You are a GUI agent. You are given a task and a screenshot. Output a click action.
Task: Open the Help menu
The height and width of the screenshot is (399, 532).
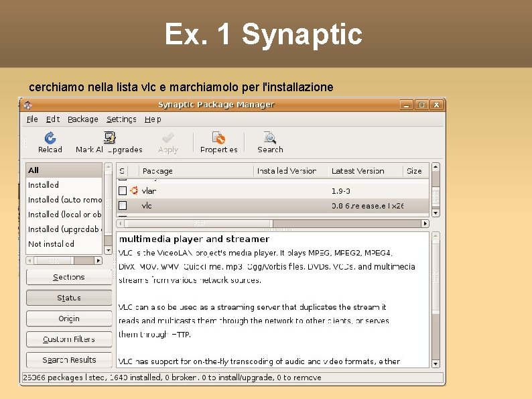point(153,119)
